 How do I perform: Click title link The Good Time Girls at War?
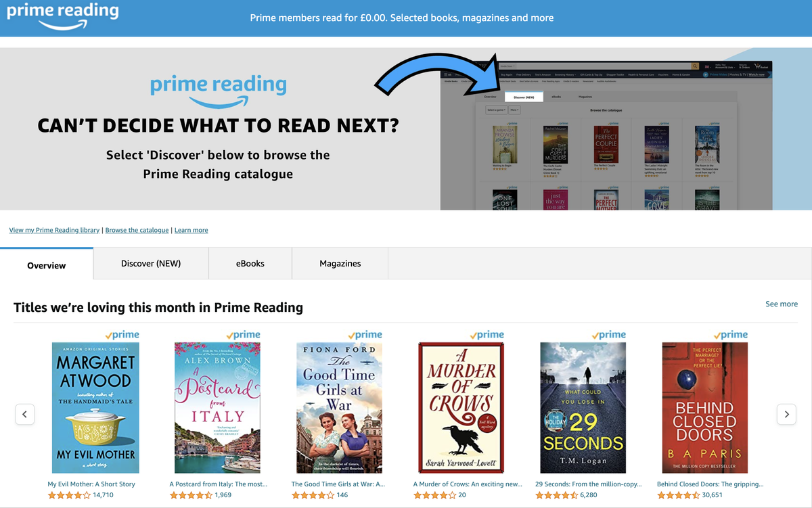(338, 484)
